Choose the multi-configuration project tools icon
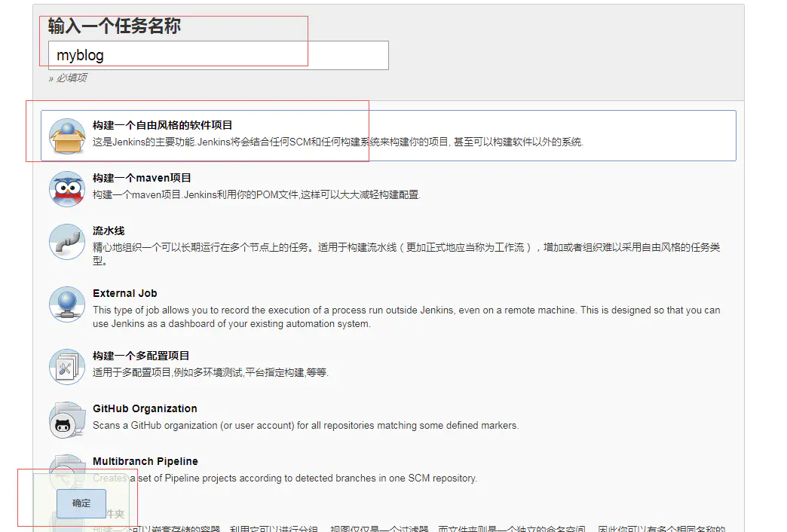Viewport: 787px width, 532px height. 67,367
